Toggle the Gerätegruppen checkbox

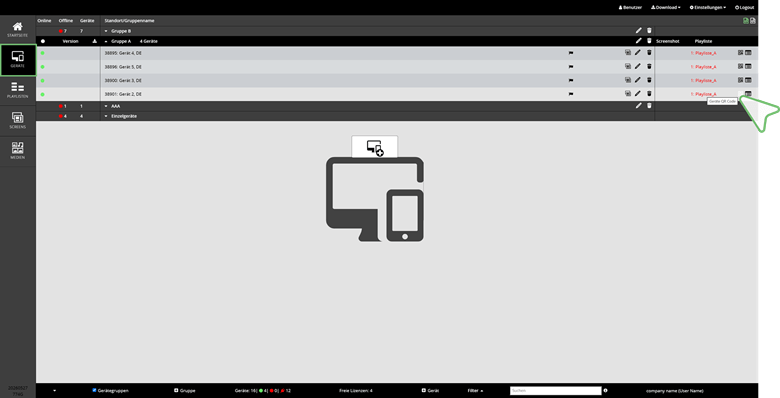(x=95, y=390)
